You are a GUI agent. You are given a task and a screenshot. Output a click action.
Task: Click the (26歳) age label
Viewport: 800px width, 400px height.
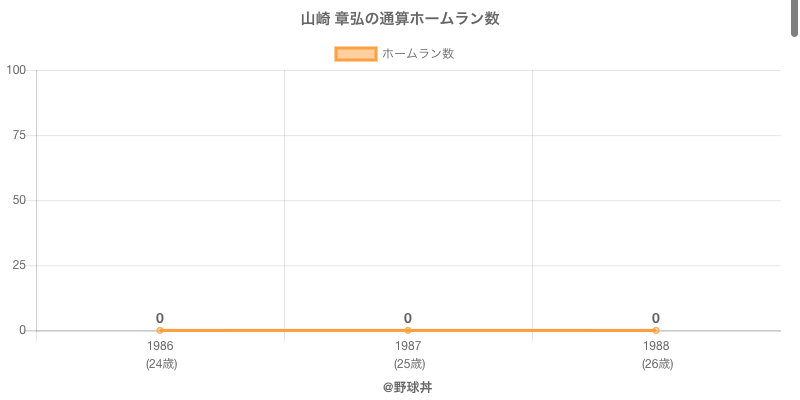point(656,364)
